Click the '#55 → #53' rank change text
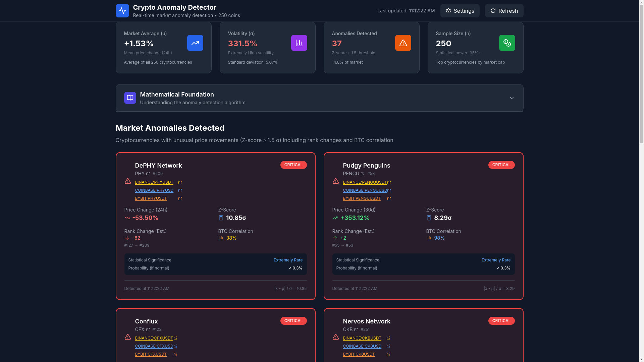Viewport: 644px width, 362px height. [x=342, y=245]
